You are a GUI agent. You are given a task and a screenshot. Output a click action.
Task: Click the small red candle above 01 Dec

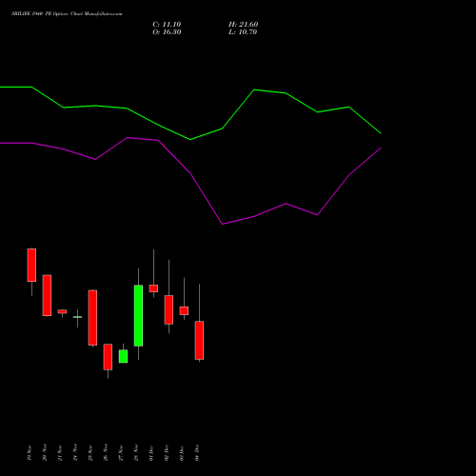pyautogui.click(x=153, y=288)
